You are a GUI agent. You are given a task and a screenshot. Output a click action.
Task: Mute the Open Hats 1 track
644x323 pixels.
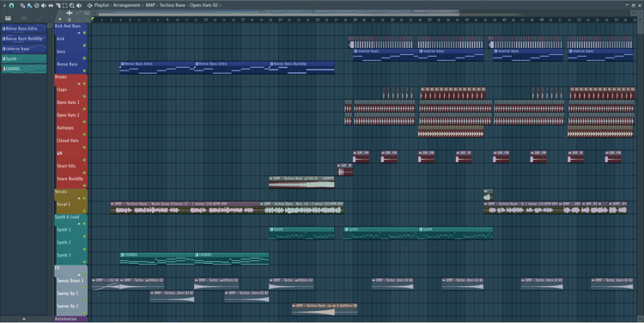[85, 109]
